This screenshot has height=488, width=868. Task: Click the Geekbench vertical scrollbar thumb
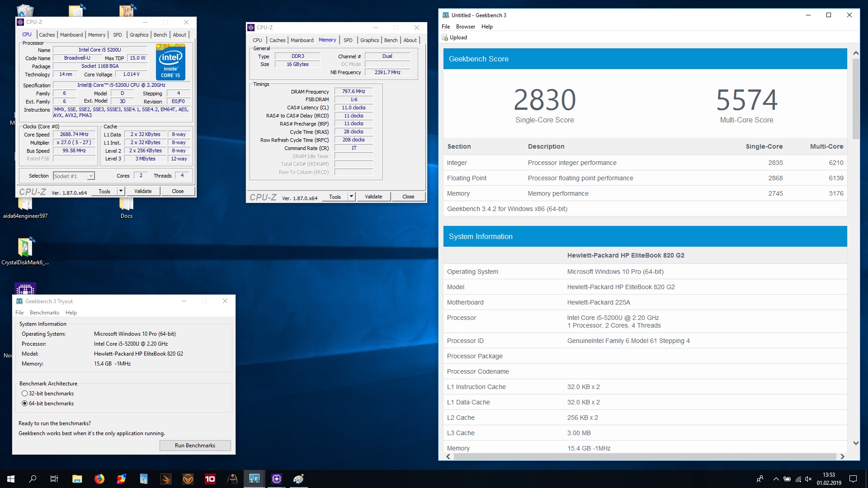point(856,99)
